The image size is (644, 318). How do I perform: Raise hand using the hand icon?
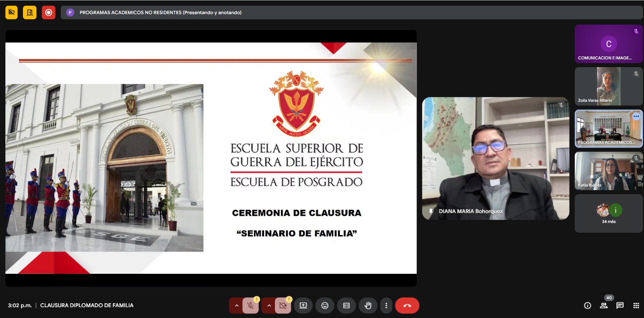click(x=368, y=306)
